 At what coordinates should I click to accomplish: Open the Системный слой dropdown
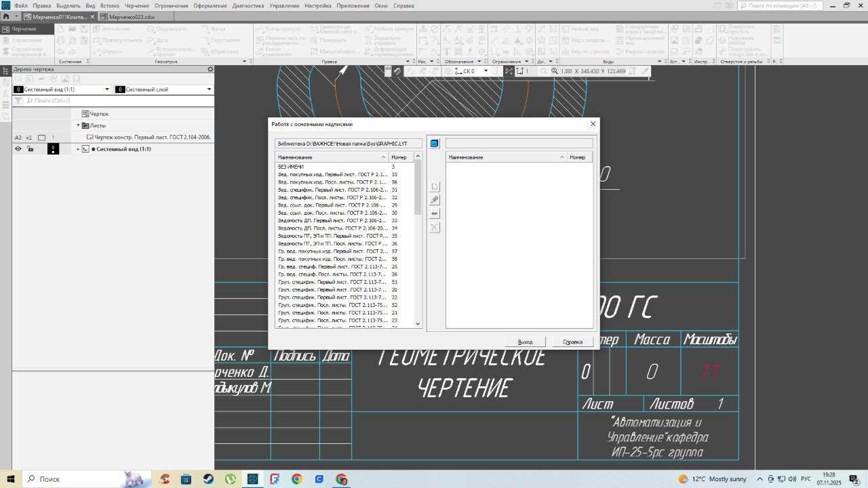[208, 89]
